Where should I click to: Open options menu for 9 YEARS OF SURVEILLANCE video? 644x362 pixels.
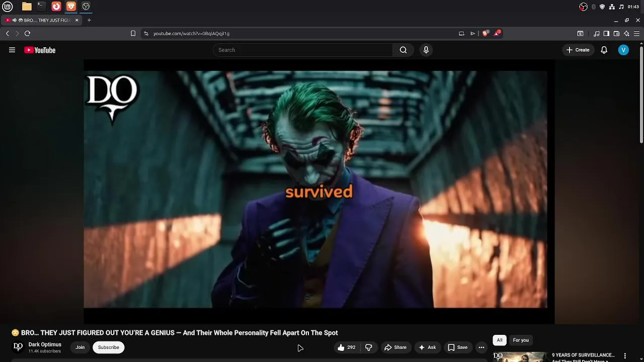[x=625, y=356]
